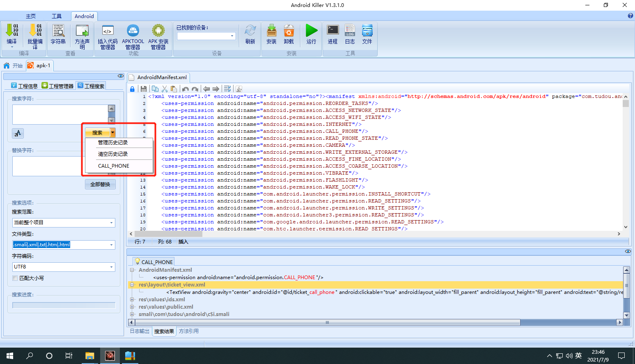Click the 全部替换 button

click(x=100, y=184)
